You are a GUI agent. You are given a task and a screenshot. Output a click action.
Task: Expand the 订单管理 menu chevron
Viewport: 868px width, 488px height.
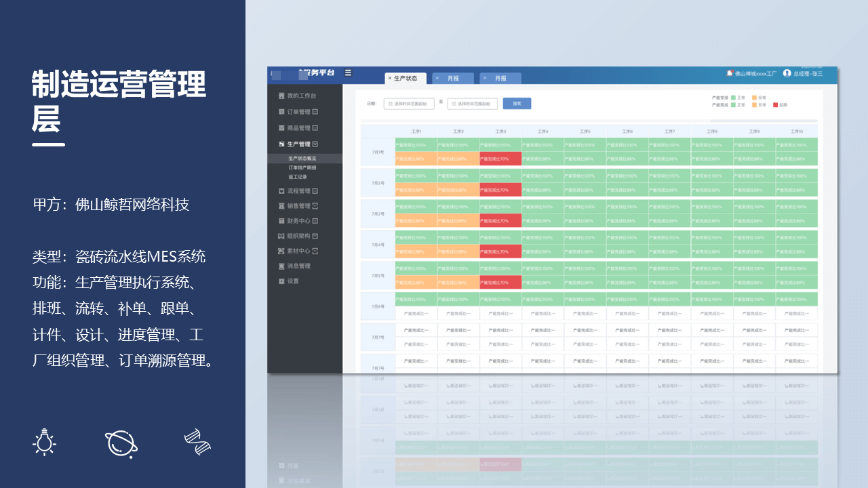315,112
